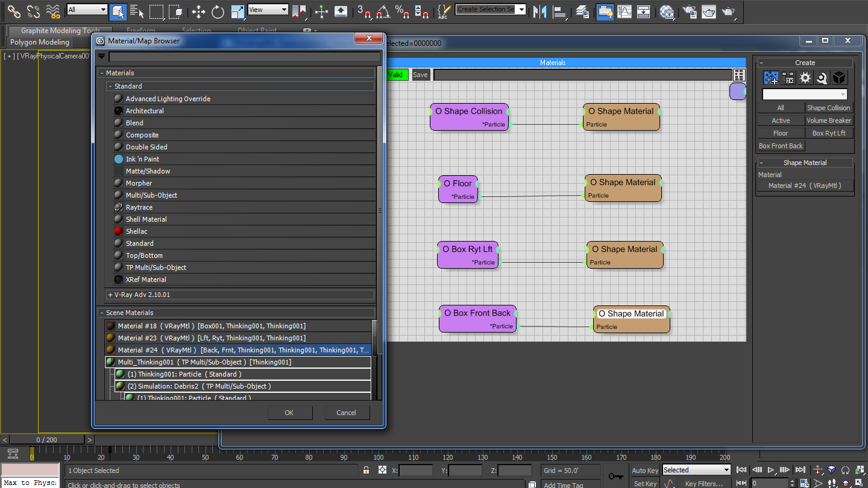Open the Curve Editor icon
Viewport: 868px width, 488px height.
coord(624,11)
